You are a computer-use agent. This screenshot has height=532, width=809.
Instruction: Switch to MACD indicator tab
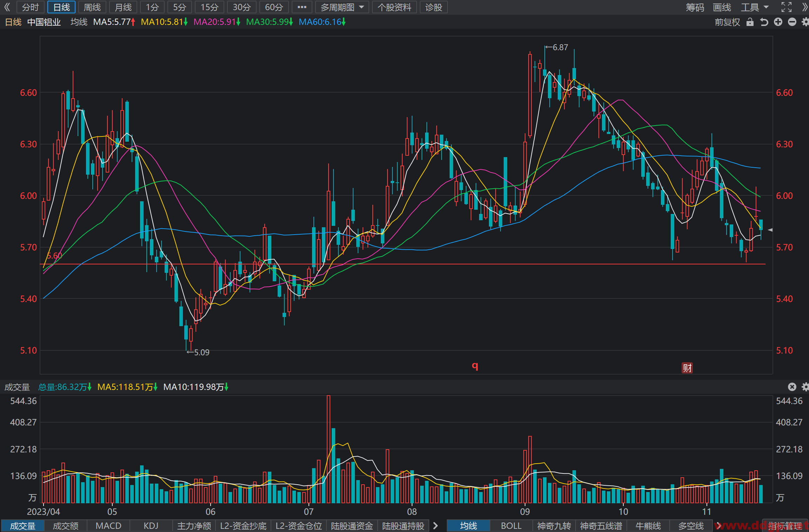point(108,526)
